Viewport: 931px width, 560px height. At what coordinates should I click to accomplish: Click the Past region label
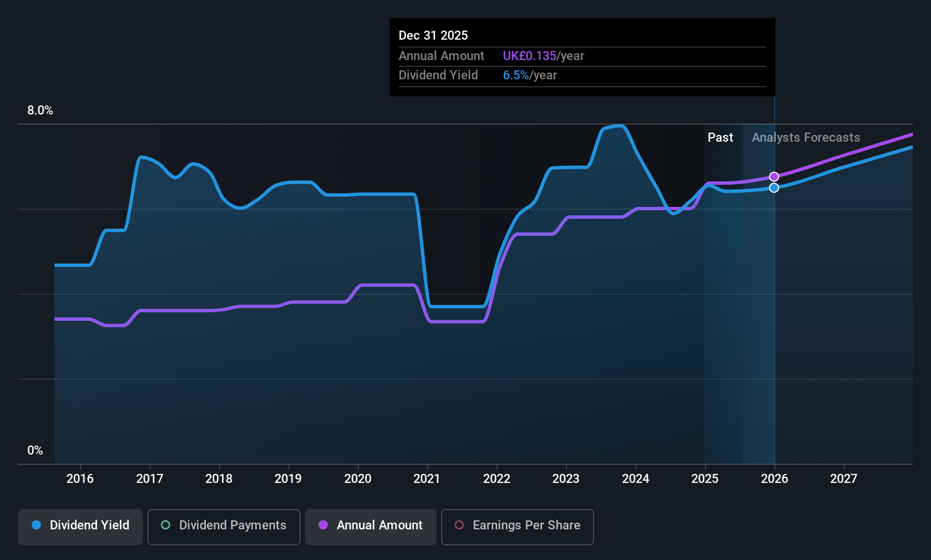point(720,137)
